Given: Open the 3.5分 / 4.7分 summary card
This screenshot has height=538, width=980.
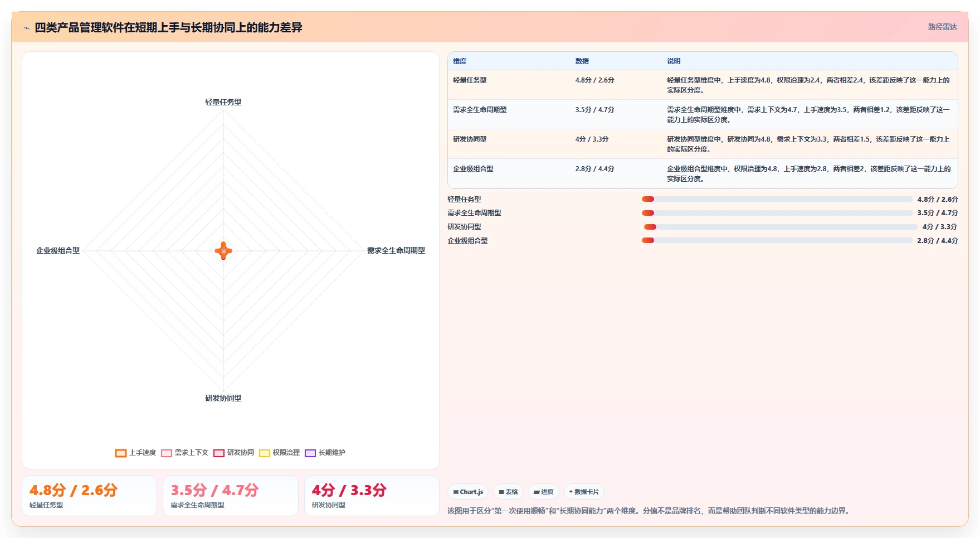Looking at the screenshot, I should [x=231, y=496].
